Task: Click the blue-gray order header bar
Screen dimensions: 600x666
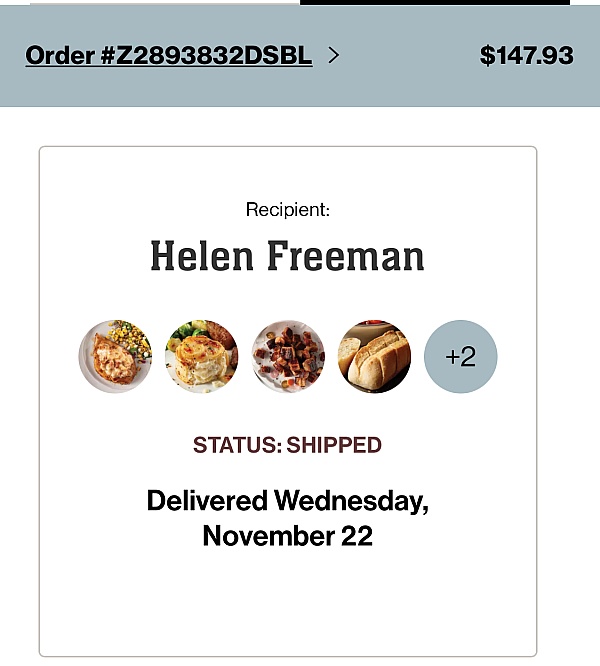Action: (x=420, y=85)
